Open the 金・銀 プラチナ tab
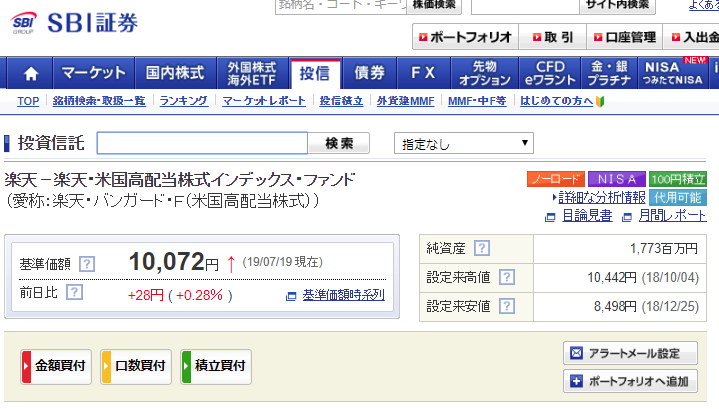 (x=609, y=73)
